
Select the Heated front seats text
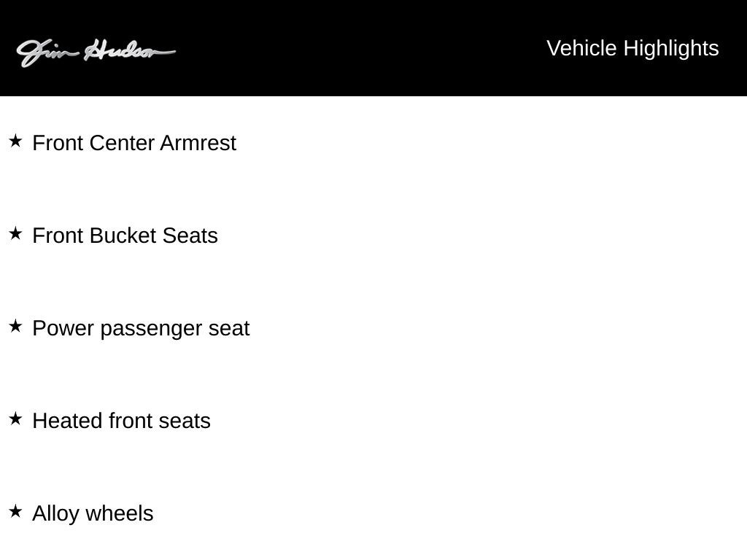click(122, 421)
